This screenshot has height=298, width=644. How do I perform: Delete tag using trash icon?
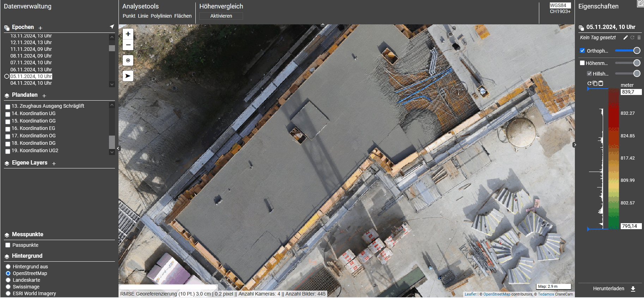[x=639, y=37]
